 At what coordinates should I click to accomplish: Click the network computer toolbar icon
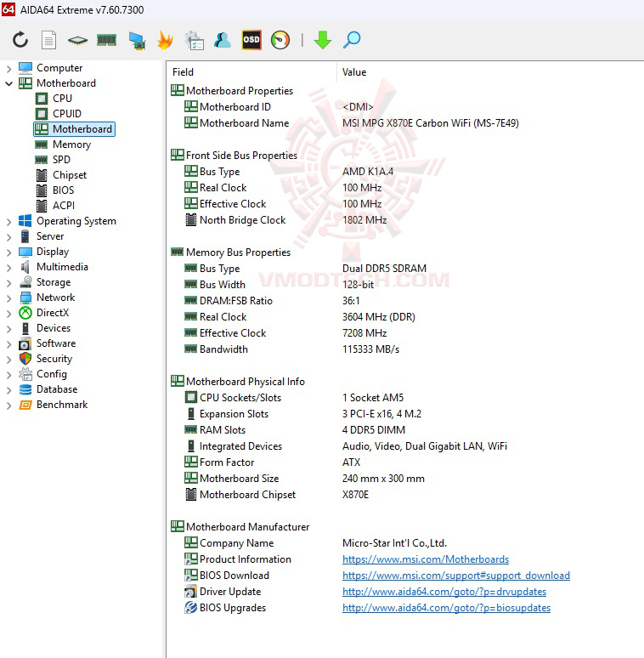137,41
